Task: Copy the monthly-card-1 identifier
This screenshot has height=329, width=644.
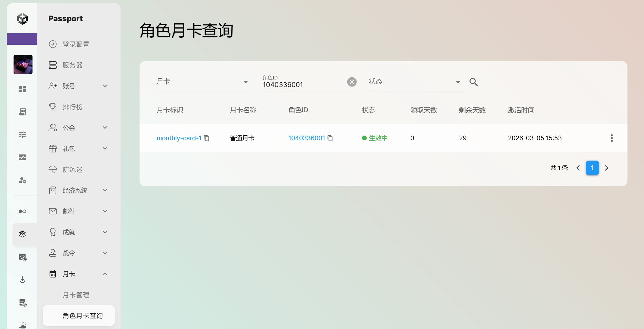Action: 207,138
